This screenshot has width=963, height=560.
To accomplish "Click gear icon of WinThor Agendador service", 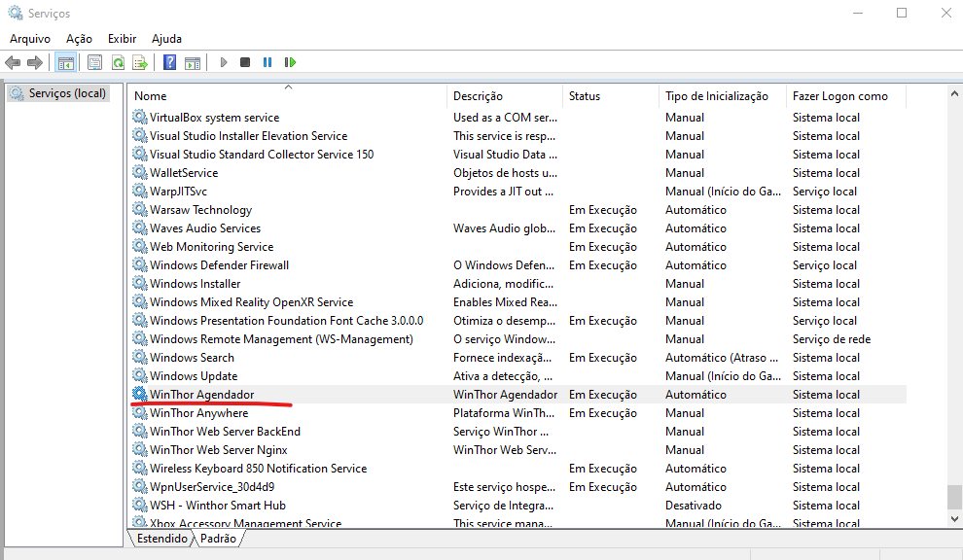I will point(140,394).
